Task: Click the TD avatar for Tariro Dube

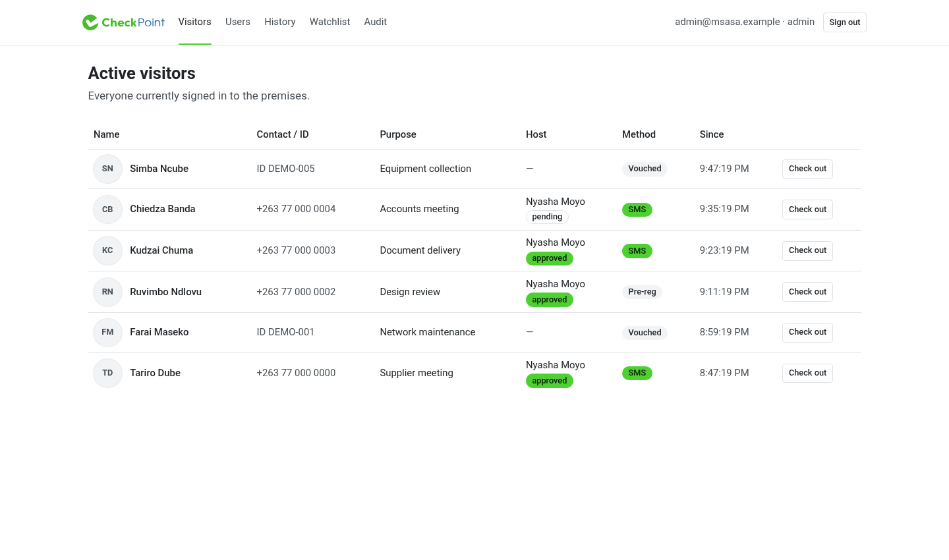Action: coord(107,373)
